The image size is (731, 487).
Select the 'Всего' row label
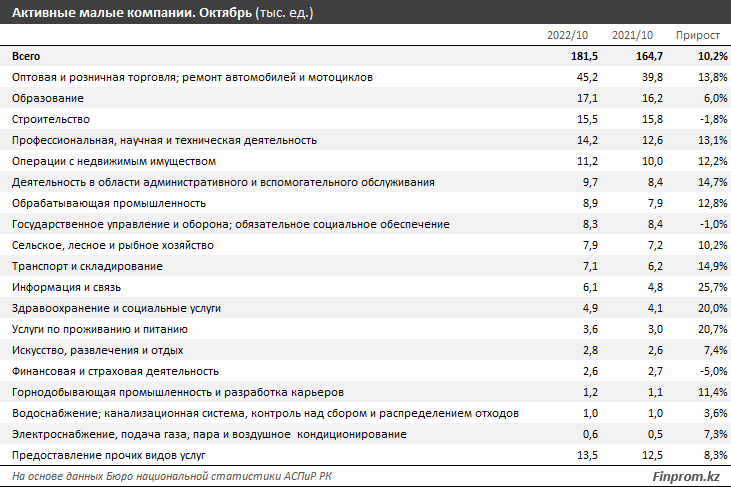pos(26,56)
